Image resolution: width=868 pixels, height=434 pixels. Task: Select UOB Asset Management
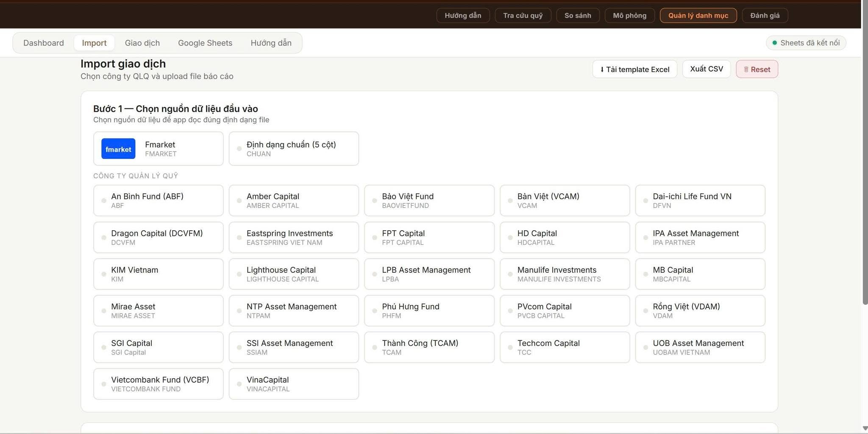[700, 347]
